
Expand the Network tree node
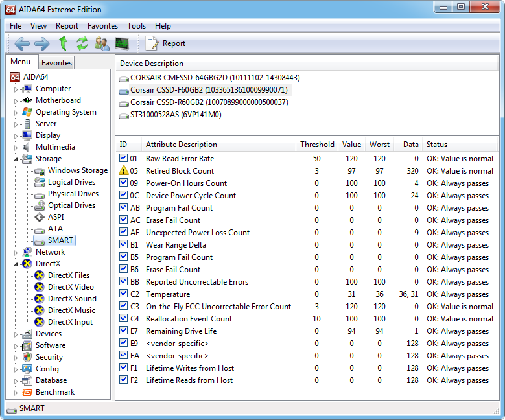click(x=16, y=253)
